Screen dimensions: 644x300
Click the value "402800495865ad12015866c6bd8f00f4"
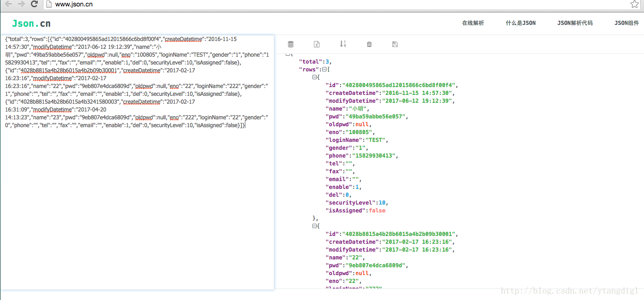tap(398, 85)
